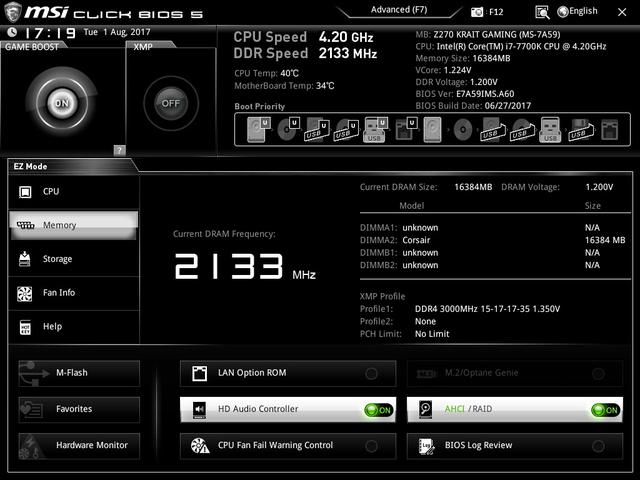This screenshot has width=640, height=480.
Task: Open the CPU section in sidebar
Action: 74,191
